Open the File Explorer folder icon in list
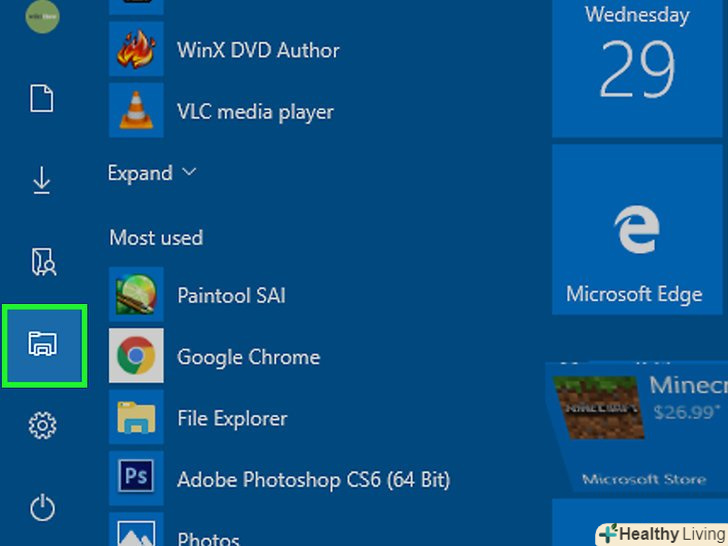Image resolution: width=728 pixels, height=546 pixels. [x=136, y=417]
